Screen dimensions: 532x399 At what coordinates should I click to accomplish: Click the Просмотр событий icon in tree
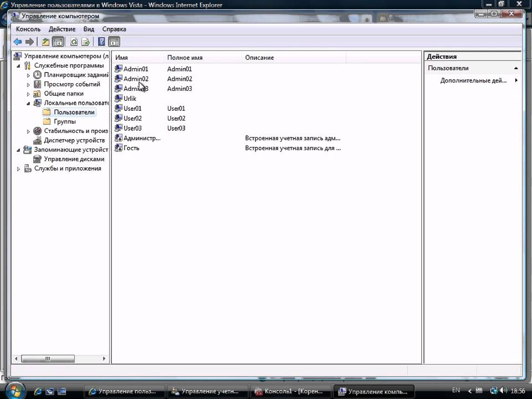[37, 84]
